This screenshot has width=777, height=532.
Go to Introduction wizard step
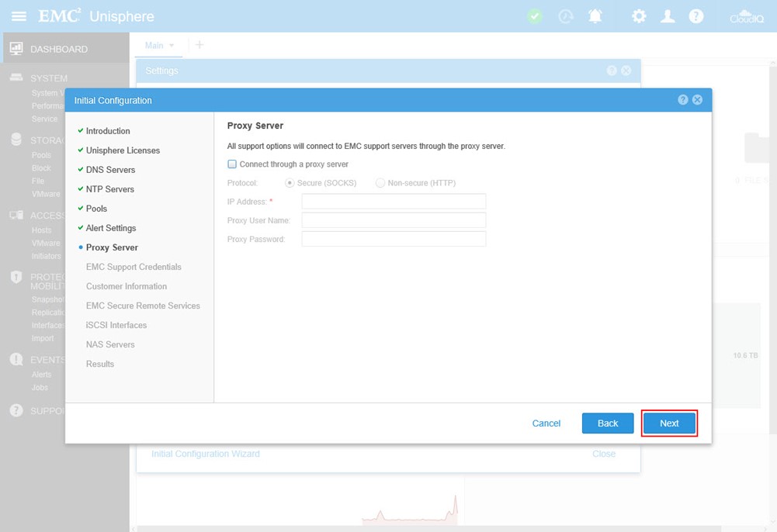coord(108,130)
